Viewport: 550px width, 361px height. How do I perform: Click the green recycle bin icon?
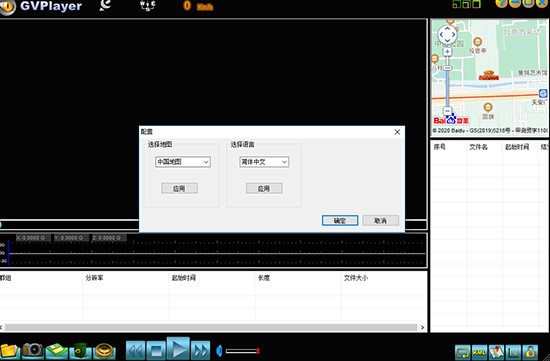pos(80,350)
